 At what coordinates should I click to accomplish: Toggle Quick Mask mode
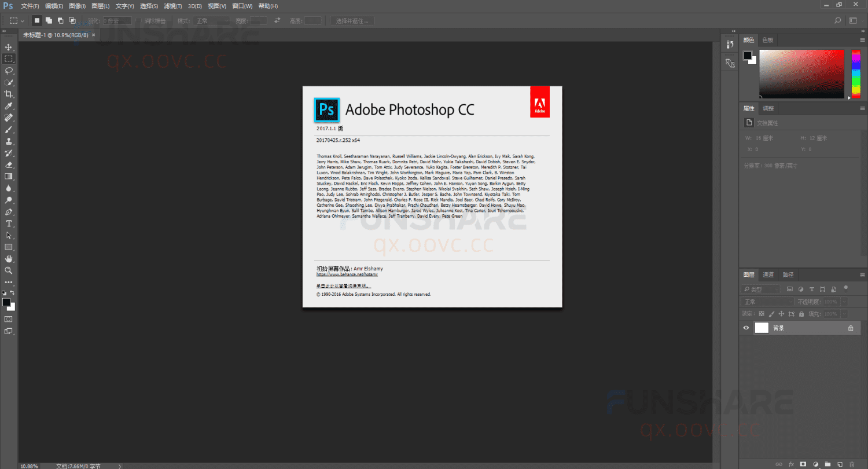click(9, 319)
